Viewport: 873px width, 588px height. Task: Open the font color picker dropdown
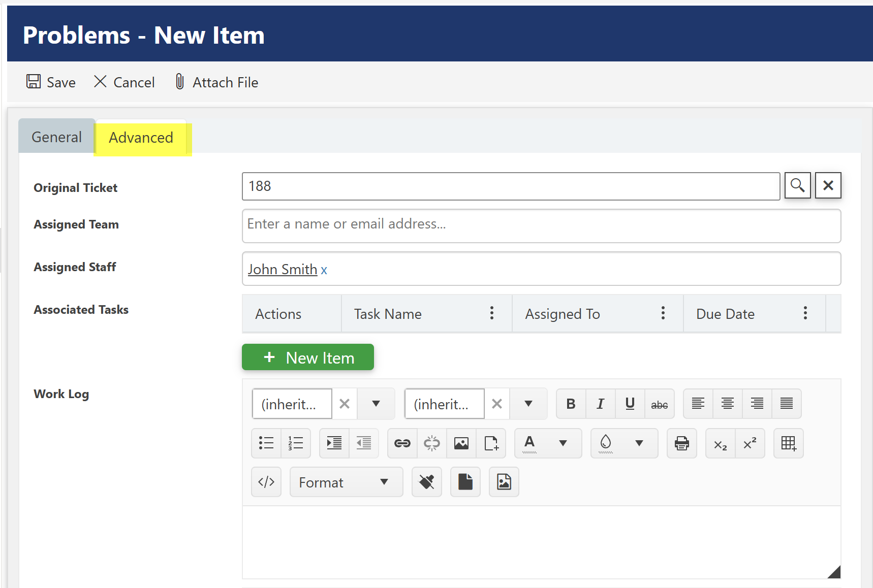point(563,443)
